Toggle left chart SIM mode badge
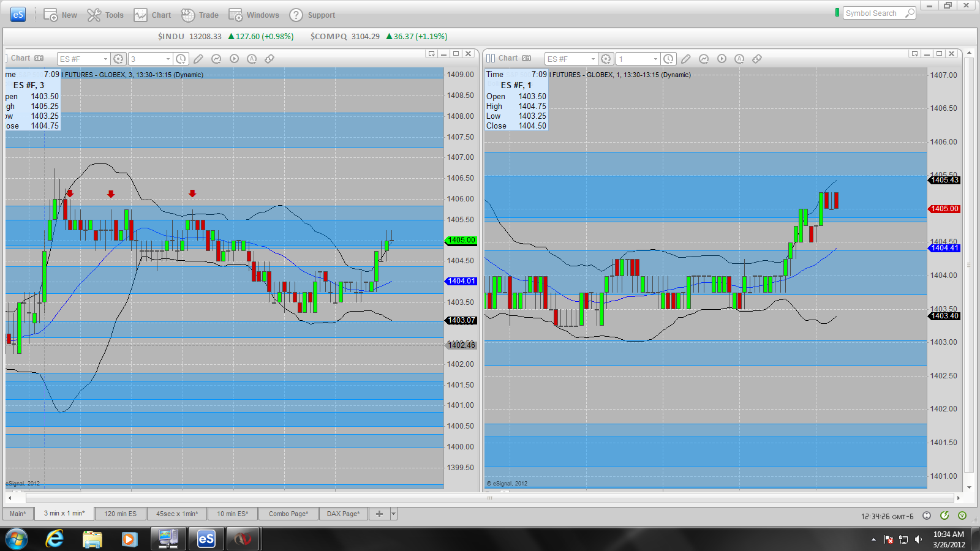Image resolution: width=980 pixels, height=551 pixels. point(39,58)
